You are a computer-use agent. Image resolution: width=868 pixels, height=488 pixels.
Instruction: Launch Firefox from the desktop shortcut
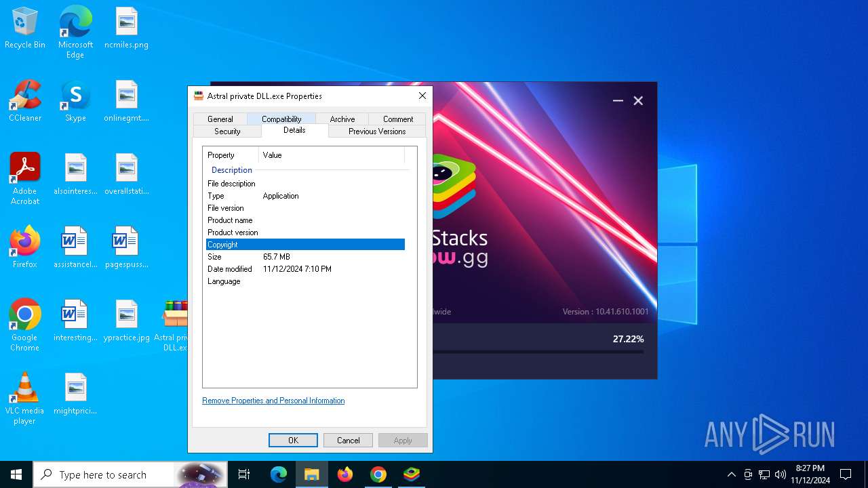25,248
